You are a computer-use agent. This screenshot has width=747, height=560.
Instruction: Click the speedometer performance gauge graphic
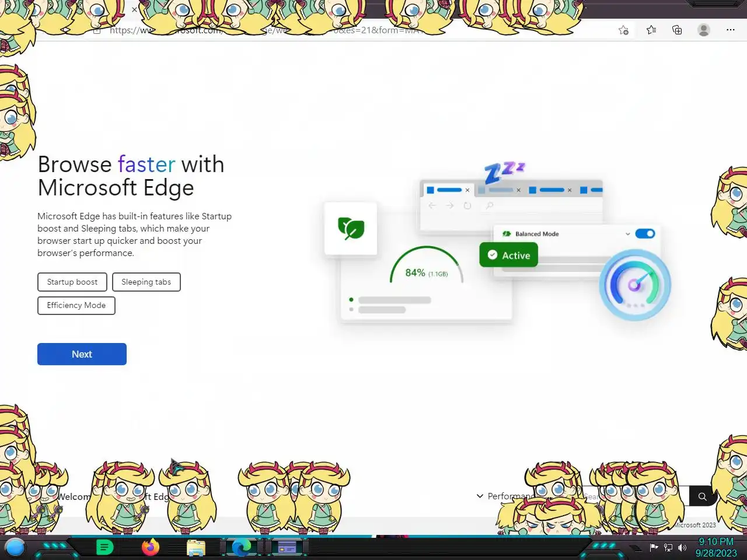635,285
